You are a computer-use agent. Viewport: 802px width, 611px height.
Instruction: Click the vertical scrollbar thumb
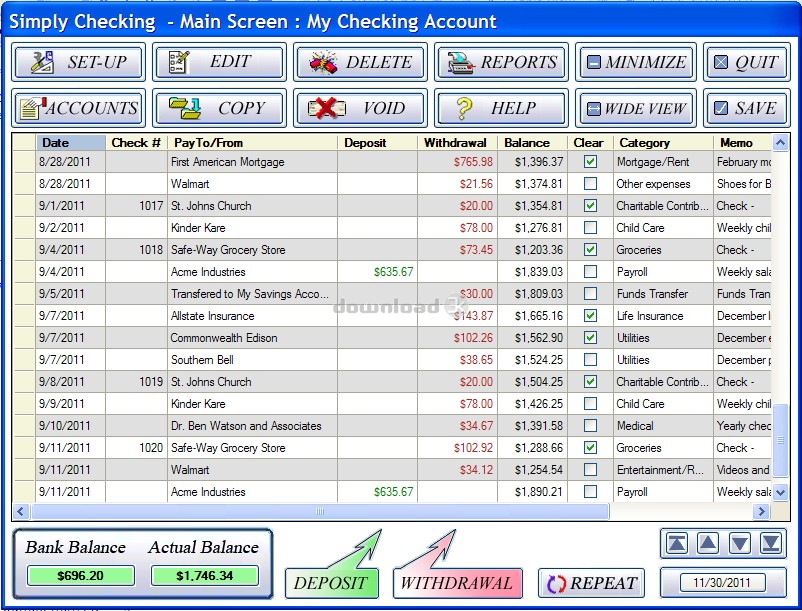[780, 440]
